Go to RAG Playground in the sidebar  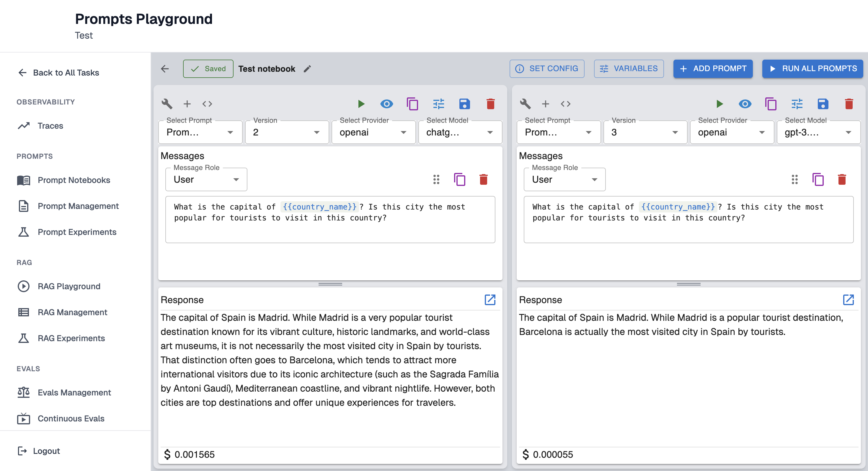pos(69,286)
